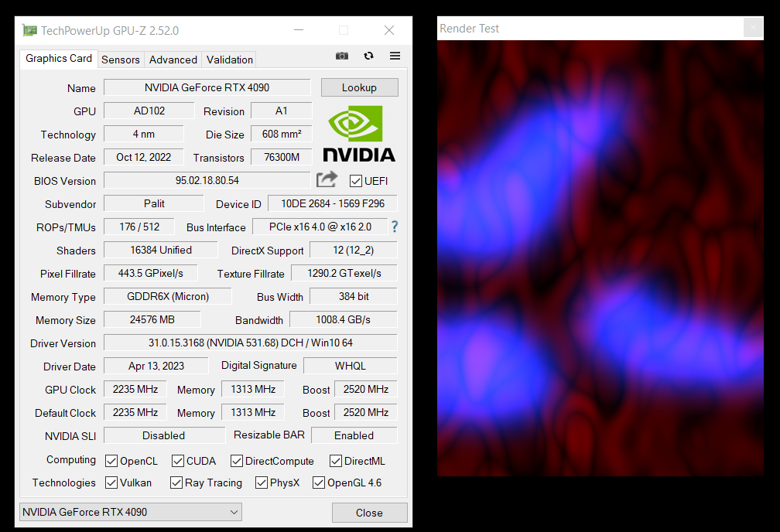Image resolution: width=780 pixels, height=532 pixels.
Task: Click the Render Test animation canvas
Action: click(x=600, y=258)
